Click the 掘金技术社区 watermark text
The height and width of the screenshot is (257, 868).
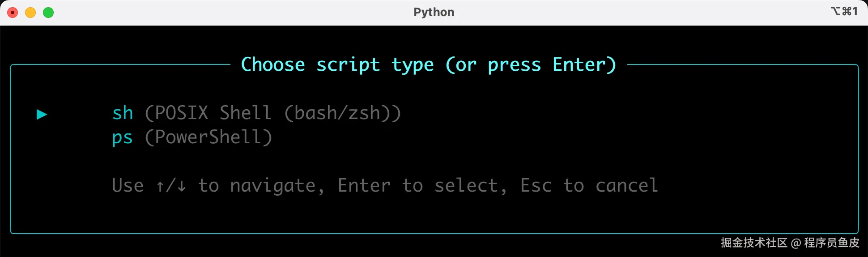[x=754, y=243]
